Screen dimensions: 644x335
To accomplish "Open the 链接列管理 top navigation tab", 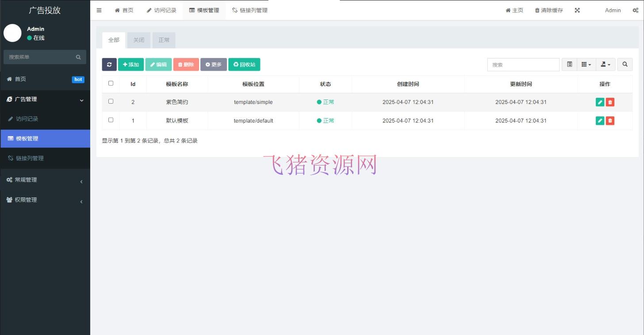I will [x=249, y=10].
